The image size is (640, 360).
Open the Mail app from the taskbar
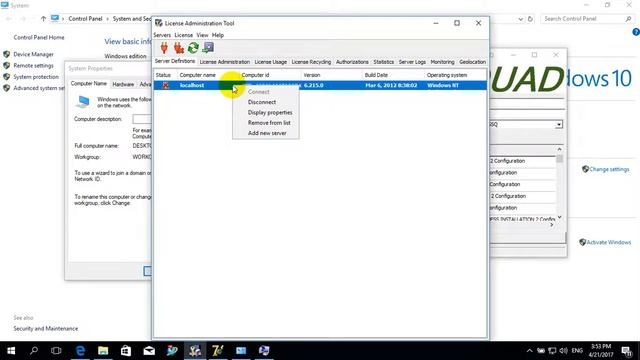pos(149,351)
